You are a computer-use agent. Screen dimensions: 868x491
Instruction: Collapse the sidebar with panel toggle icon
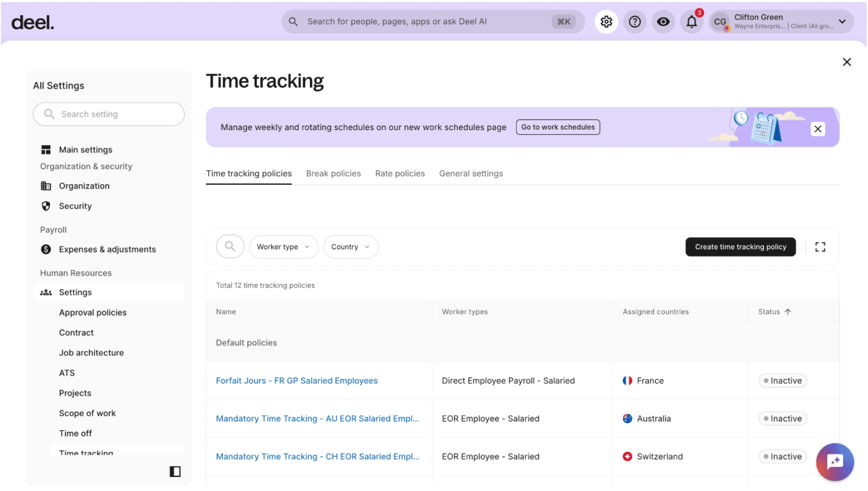pos(175,471)
